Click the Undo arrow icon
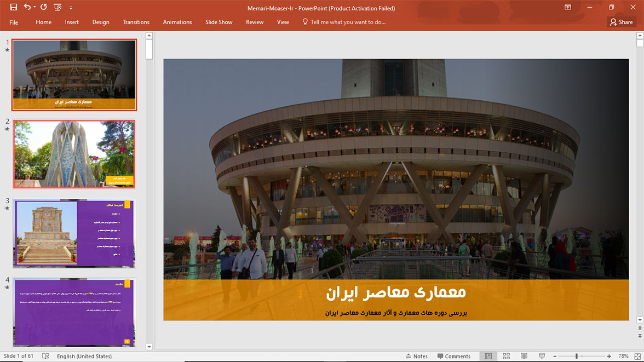 click(x=27, y=8)
